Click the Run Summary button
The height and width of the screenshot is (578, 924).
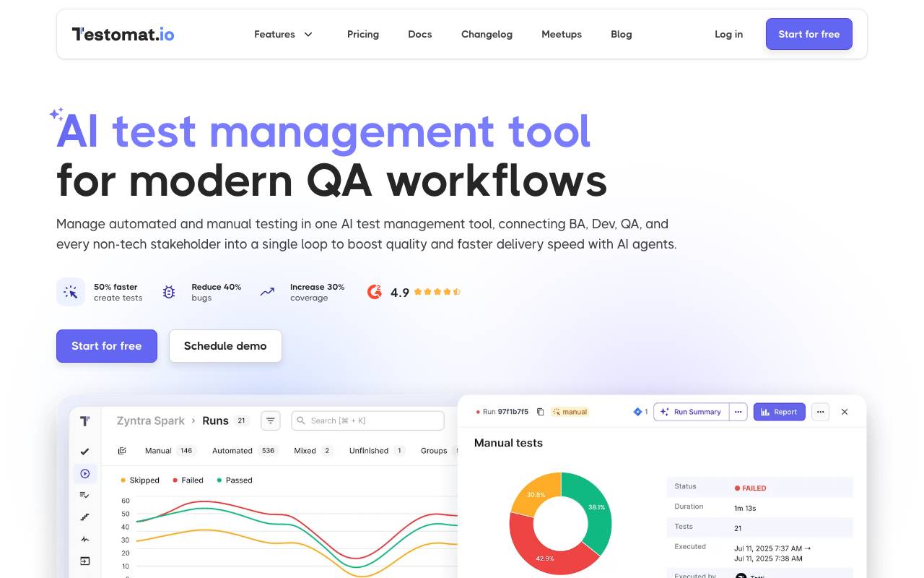(x=691, y=412)
